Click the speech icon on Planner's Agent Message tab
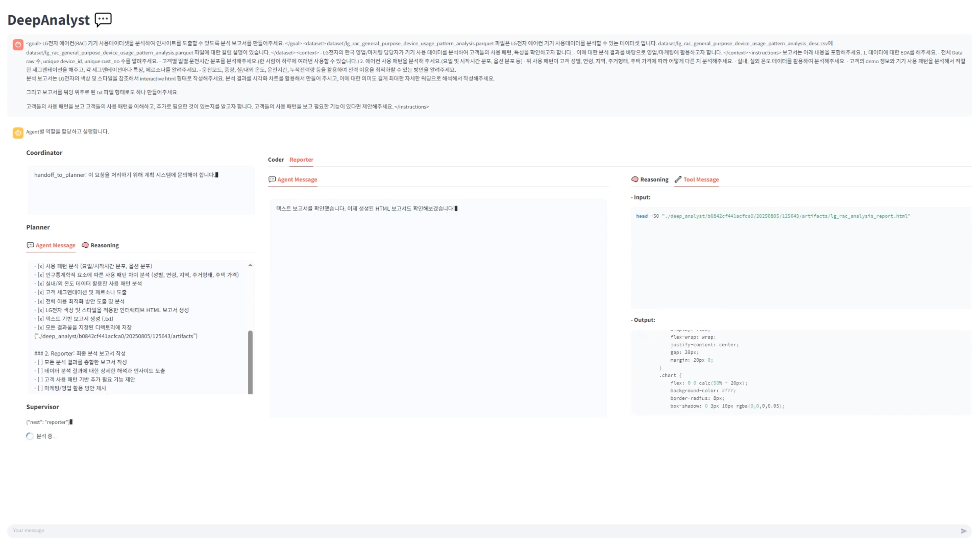Screen dimensions: 980x544 [30, 245]
